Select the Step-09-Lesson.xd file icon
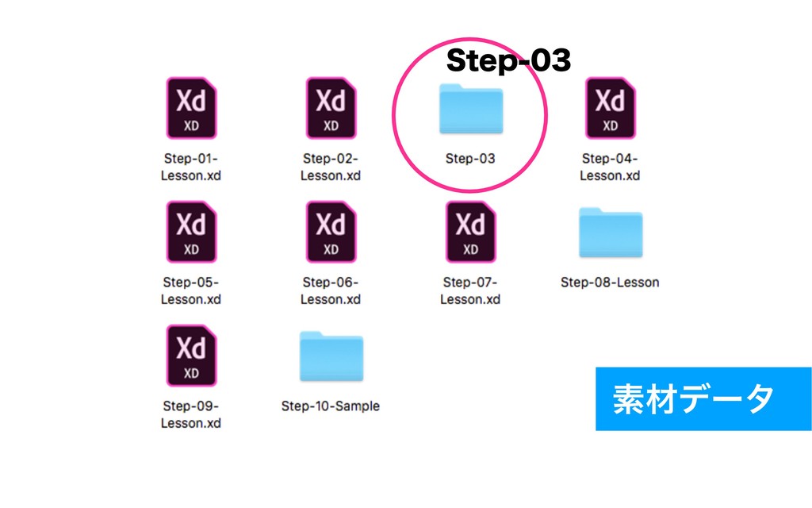Screen dimensions: 812x508 pyautogui.click(x=191, y=356)
